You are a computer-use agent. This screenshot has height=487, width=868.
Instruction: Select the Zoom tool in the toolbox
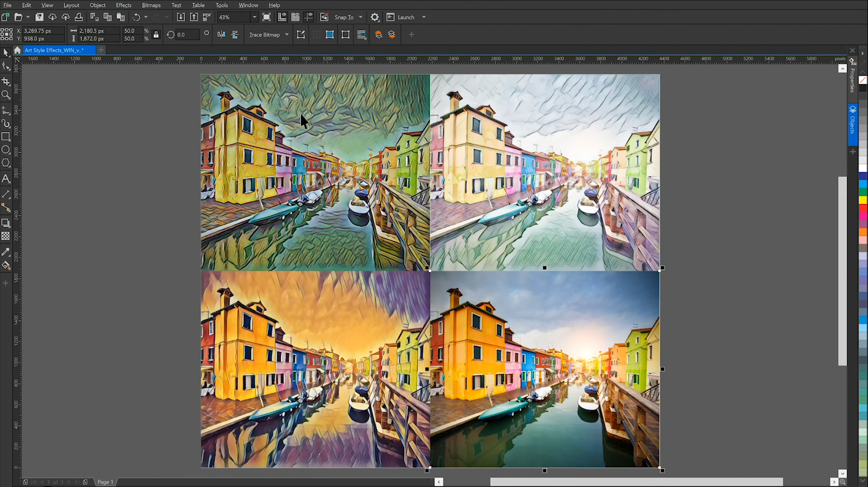[6, 95]
